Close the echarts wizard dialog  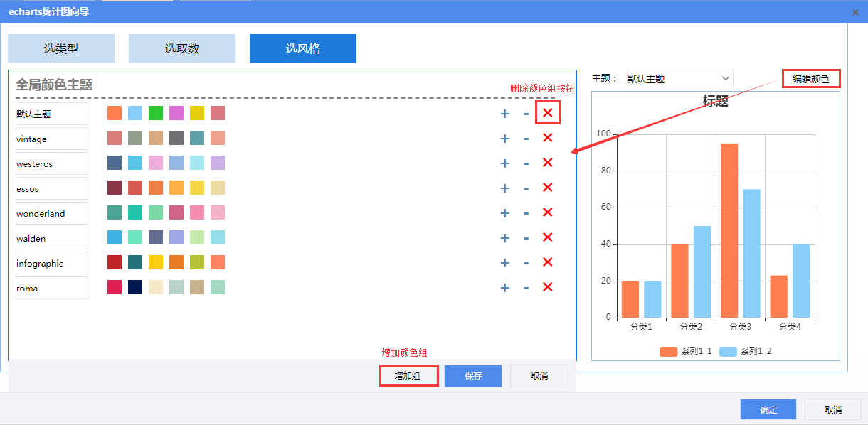point(855,12)
